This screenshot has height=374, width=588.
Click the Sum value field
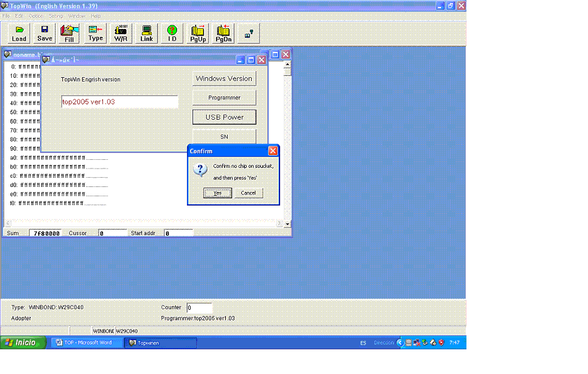[46, 233]
